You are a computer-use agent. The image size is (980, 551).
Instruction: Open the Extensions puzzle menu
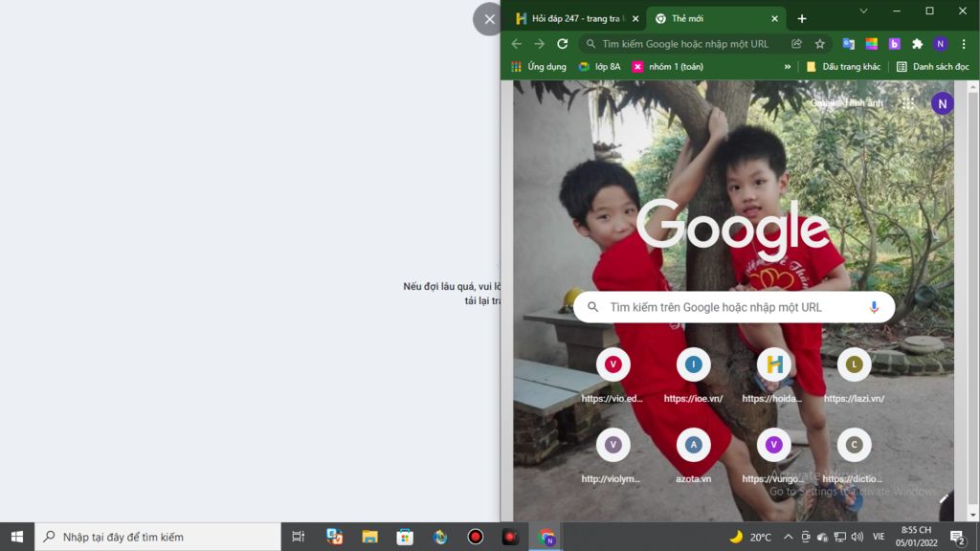[917, 44]
